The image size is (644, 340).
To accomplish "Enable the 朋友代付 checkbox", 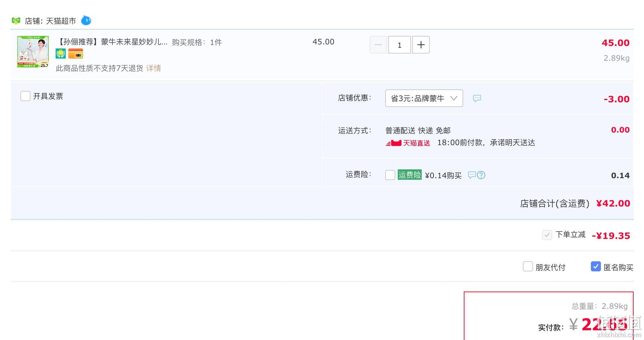I will coord(528,266).
